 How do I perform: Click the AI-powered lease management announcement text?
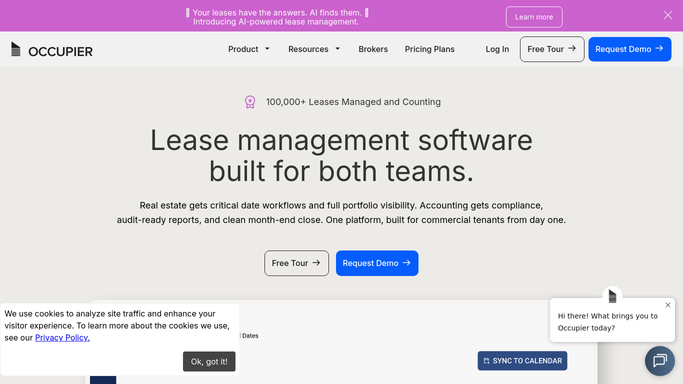click(277, 17)
